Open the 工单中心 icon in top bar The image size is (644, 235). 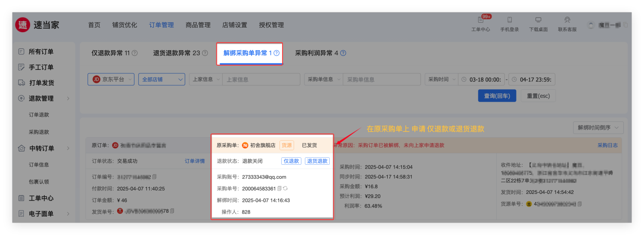[480, 20]
